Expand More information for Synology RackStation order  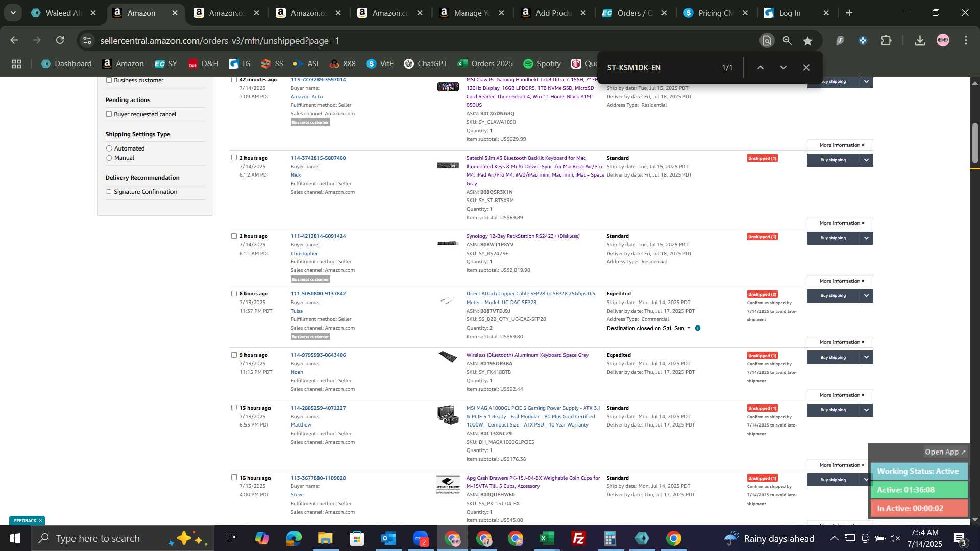coord(840,281)
